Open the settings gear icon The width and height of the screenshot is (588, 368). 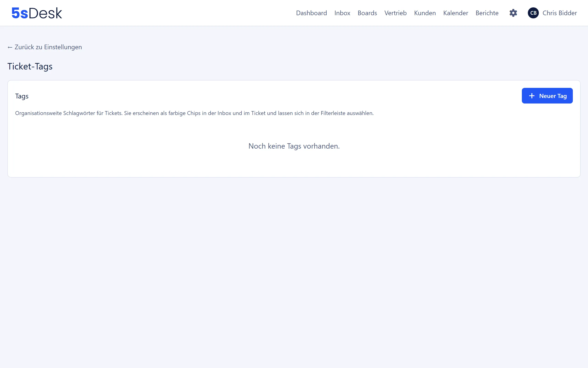click(513, 13)
